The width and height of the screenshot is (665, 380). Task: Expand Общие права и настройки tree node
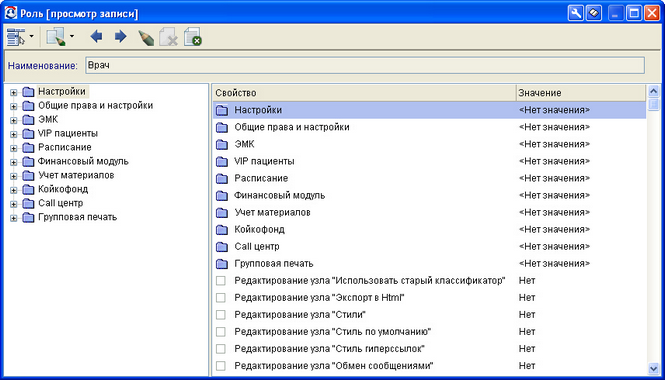14,106
